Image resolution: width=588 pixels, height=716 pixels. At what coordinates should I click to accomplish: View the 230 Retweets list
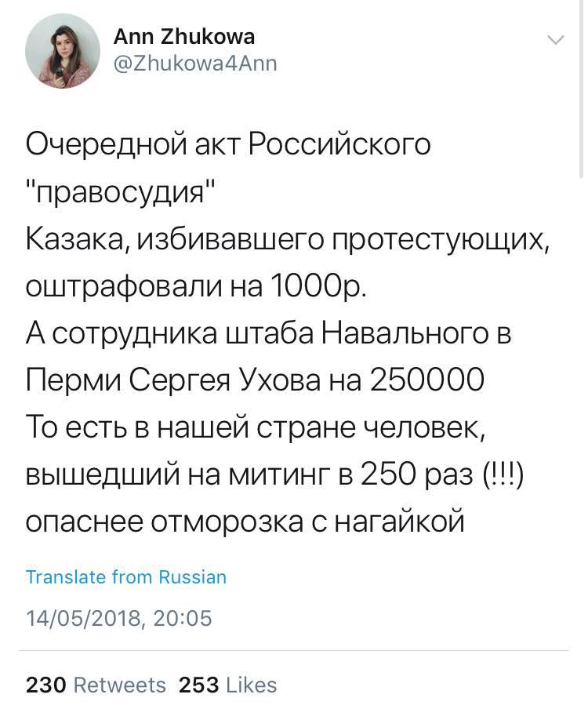[96, 685]
